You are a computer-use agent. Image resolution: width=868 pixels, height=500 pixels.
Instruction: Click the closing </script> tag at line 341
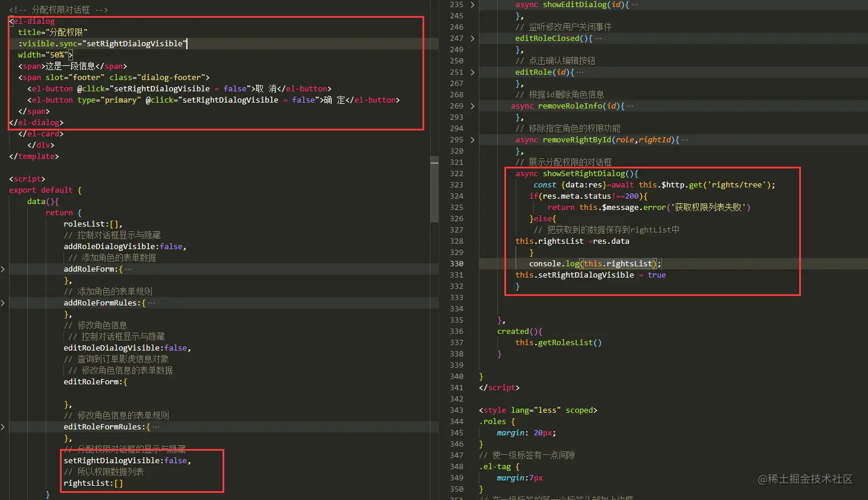(x=499, y=387)
